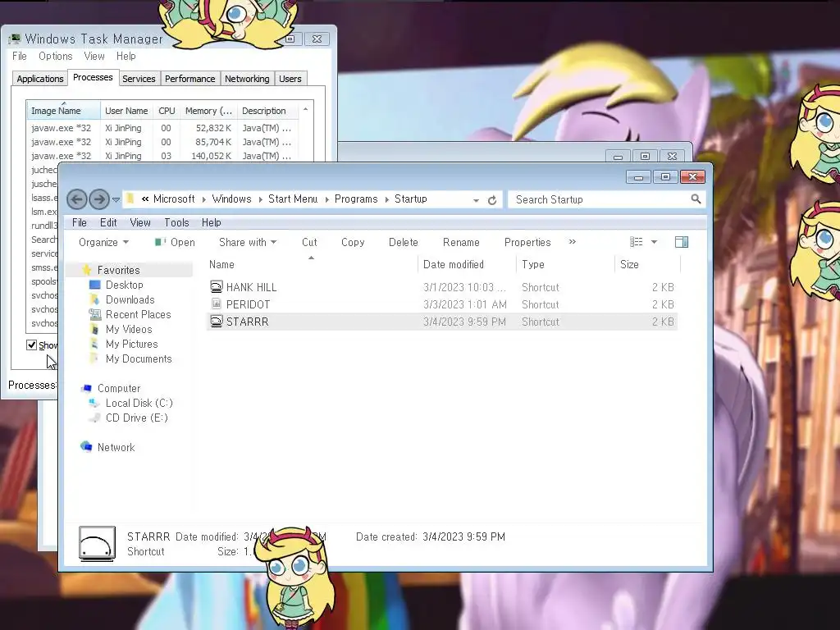Viewport: 840px width, 630px height.
Task: Select Computer in navigation pane
Action: (119, 388)
